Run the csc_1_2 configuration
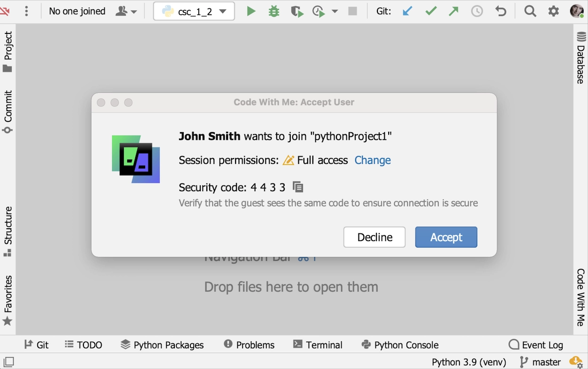Screen dimensions: 588x369 click(x=251, y=11)
